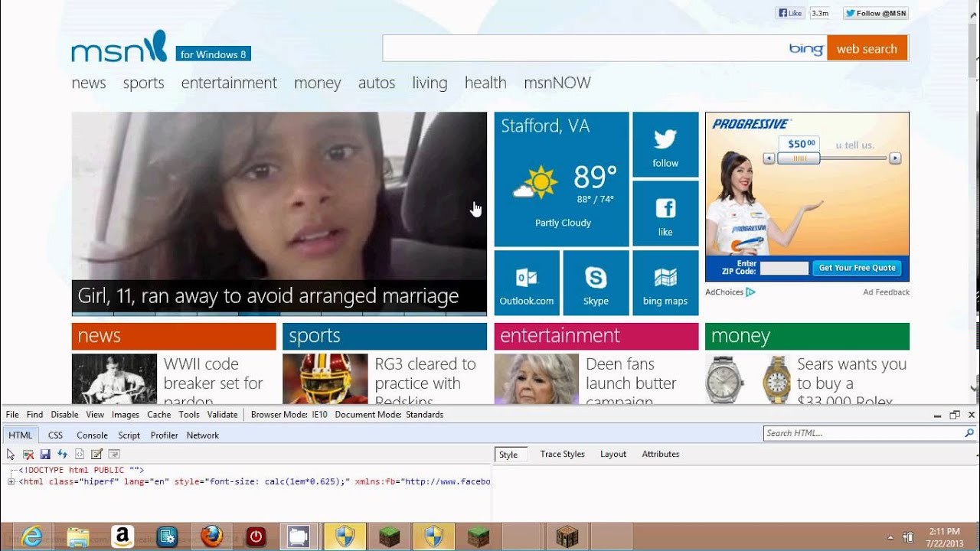Open the Document Mode: Standards dropdown

coord(389,414)
